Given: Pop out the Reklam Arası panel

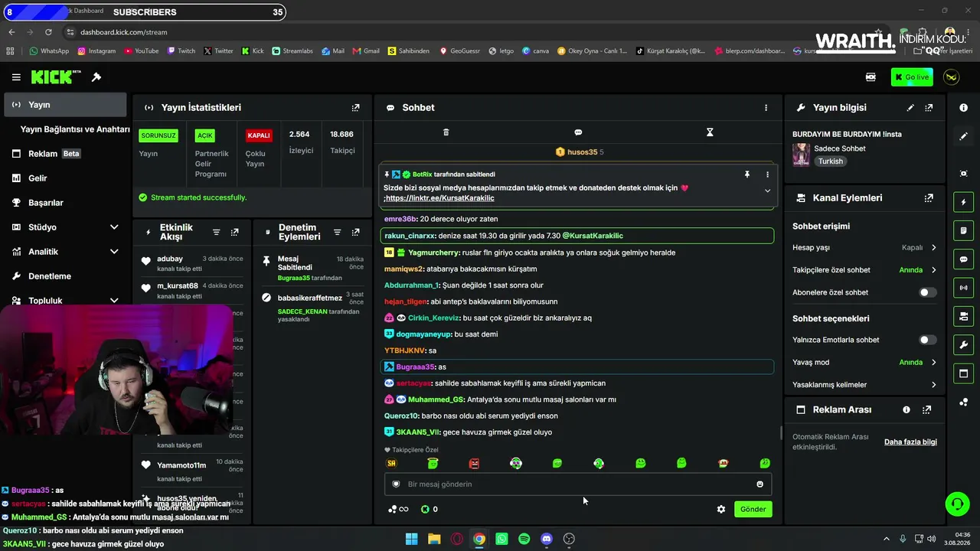Looking at the screenshot, I should [926, 410].
